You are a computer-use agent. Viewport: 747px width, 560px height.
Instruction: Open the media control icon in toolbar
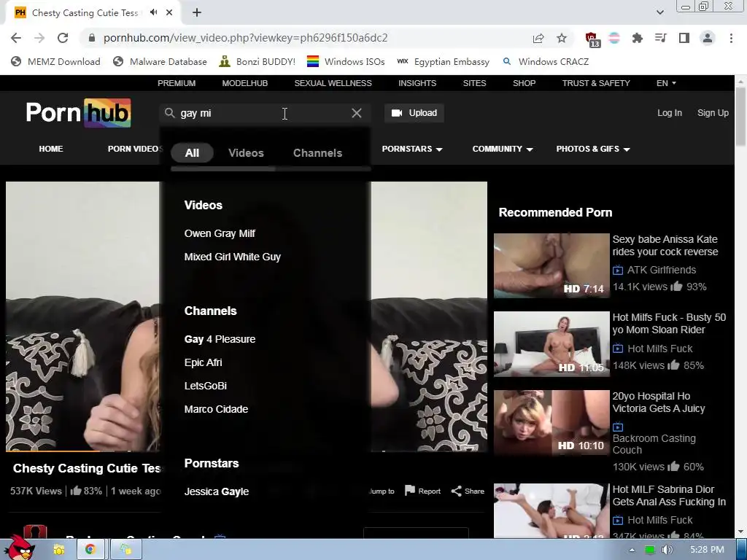coord(661,38)
